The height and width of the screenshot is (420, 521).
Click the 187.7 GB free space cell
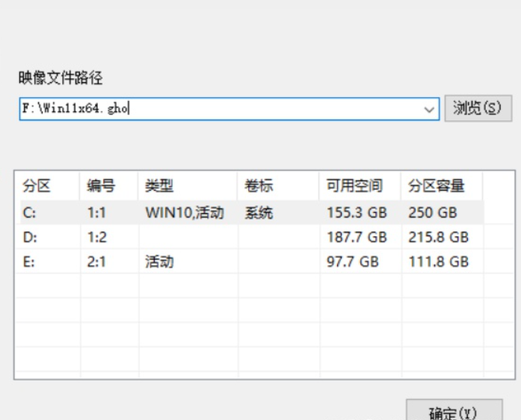pyautogui.click(x=357, y=237)
